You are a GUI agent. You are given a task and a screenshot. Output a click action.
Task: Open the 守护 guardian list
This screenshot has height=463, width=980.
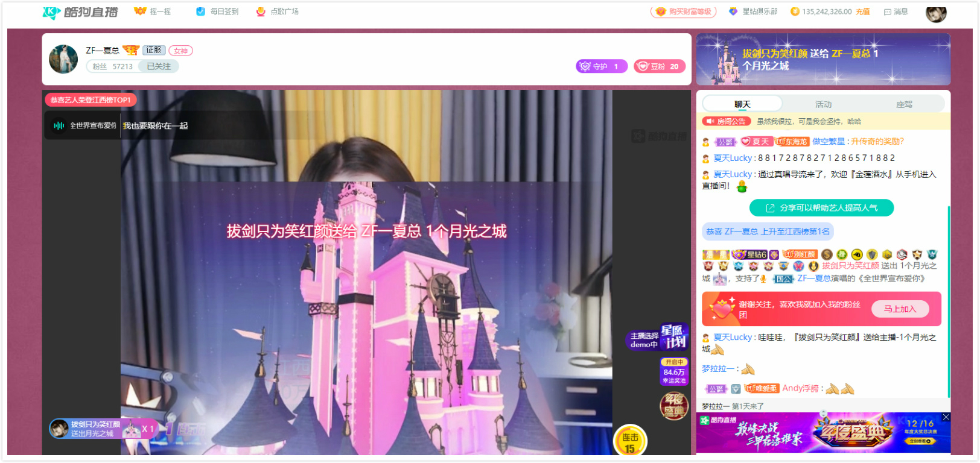(x=602, y=66)
